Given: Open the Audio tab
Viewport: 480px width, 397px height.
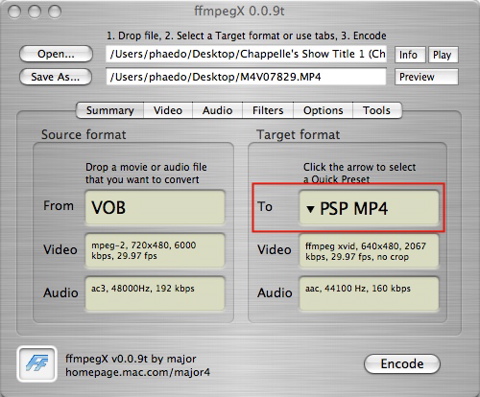Looking at the screenshot, I should 217,110.
